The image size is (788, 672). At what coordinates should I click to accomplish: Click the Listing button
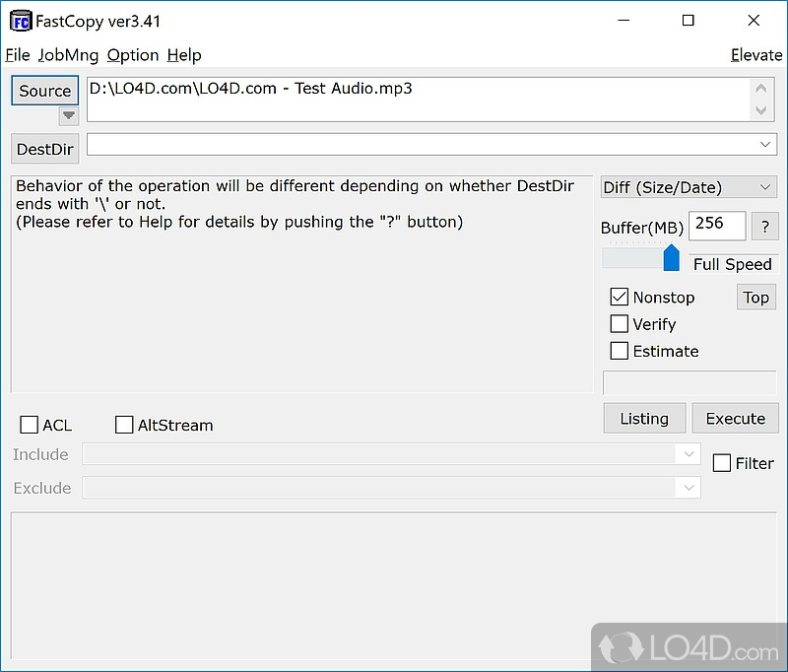click(644, 418)
